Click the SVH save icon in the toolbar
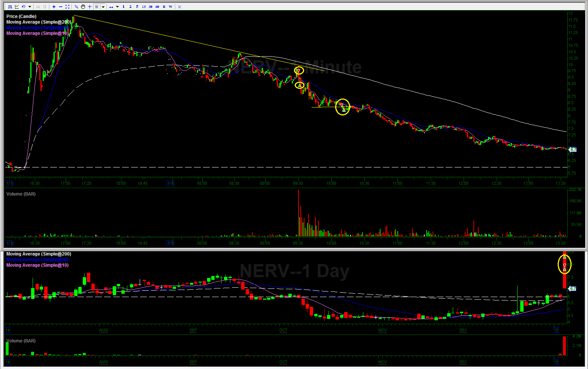 click(x=10, y=7)
